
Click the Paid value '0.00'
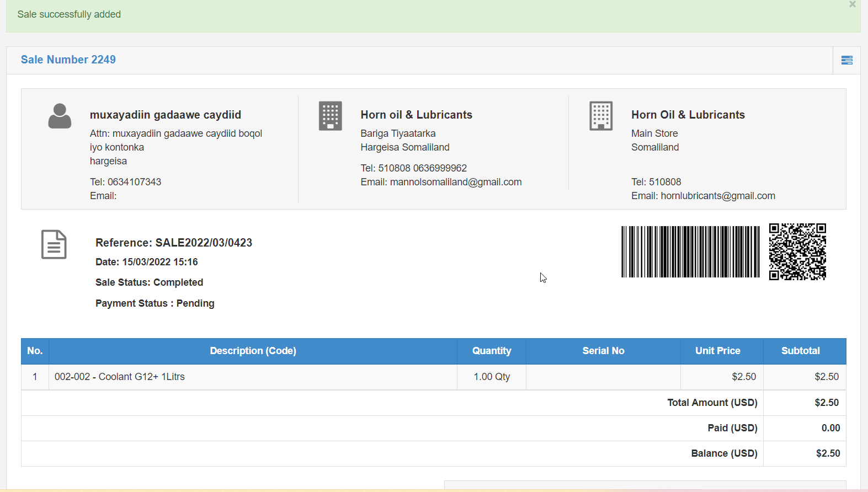(830, 428)
